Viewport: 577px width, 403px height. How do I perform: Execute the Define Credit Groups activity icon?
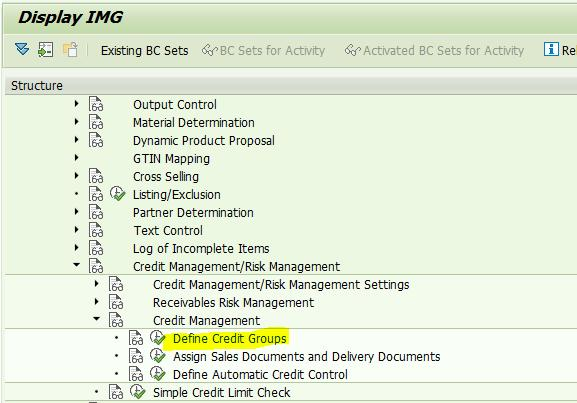(157, 338)
